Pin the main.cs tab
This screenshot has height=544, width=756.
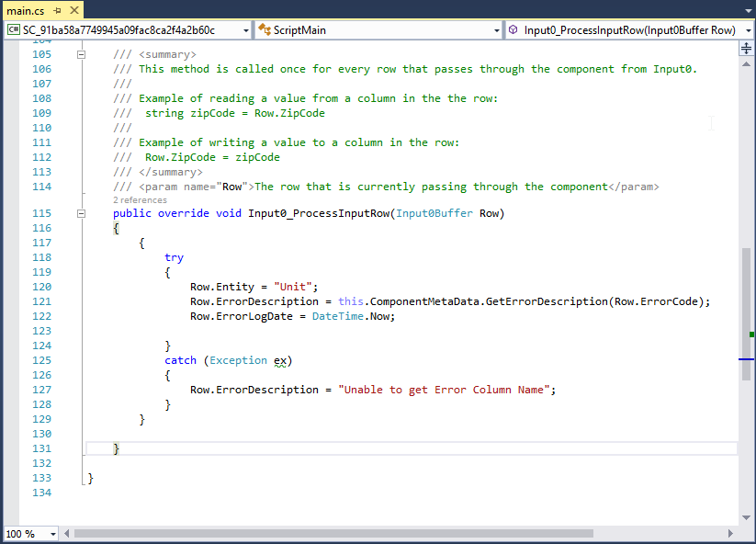pos(57,11)
